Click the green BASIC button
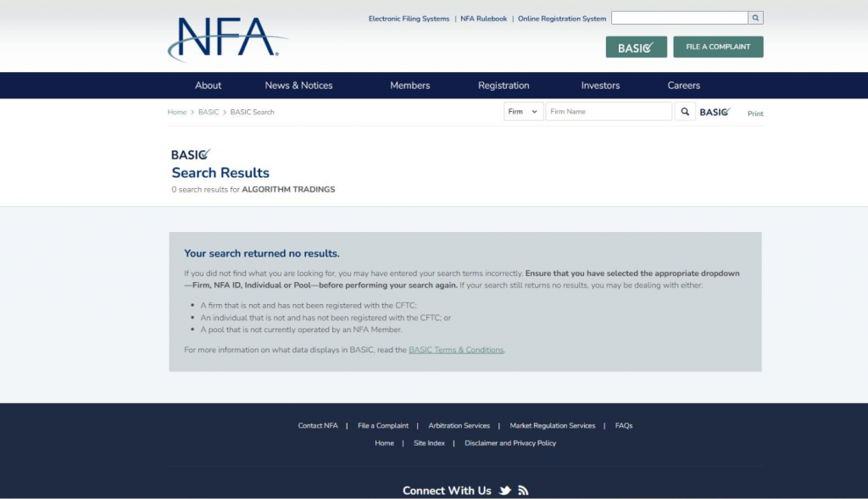 pyautogui.click(x=636, y=47)
